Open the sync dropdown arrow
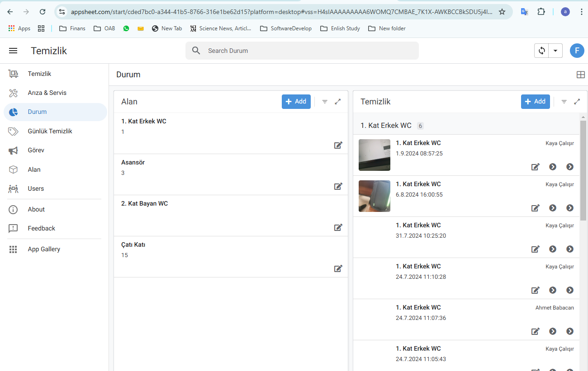Screen dimensions: 588x371 click(555, 51)
